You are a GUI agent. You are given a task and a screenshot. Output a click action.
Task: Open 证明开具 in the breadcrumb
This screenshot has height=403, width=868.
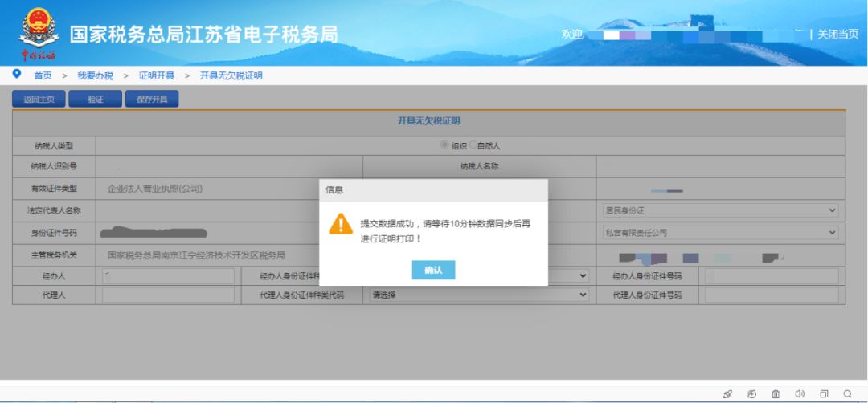pyautogui.click(x=157, y=75)
